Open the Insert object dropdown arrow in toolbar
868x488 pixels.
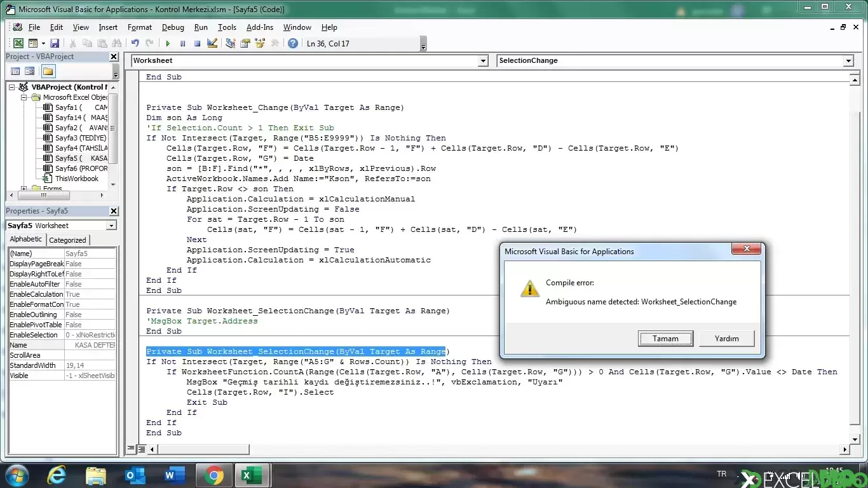(43, 43)
